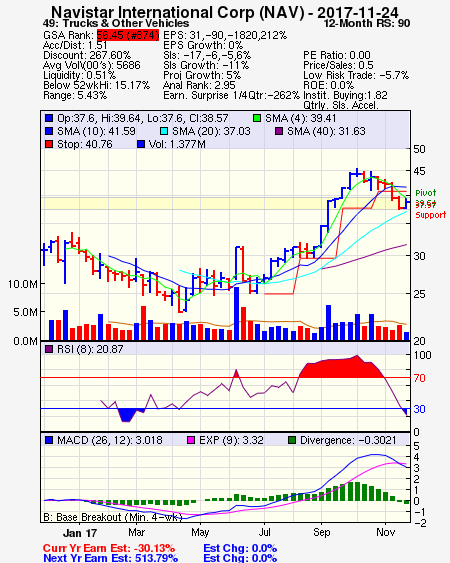Click the tallest blue volume bar in June
This screenshot has width=450, height=563.
pos(236,313)
